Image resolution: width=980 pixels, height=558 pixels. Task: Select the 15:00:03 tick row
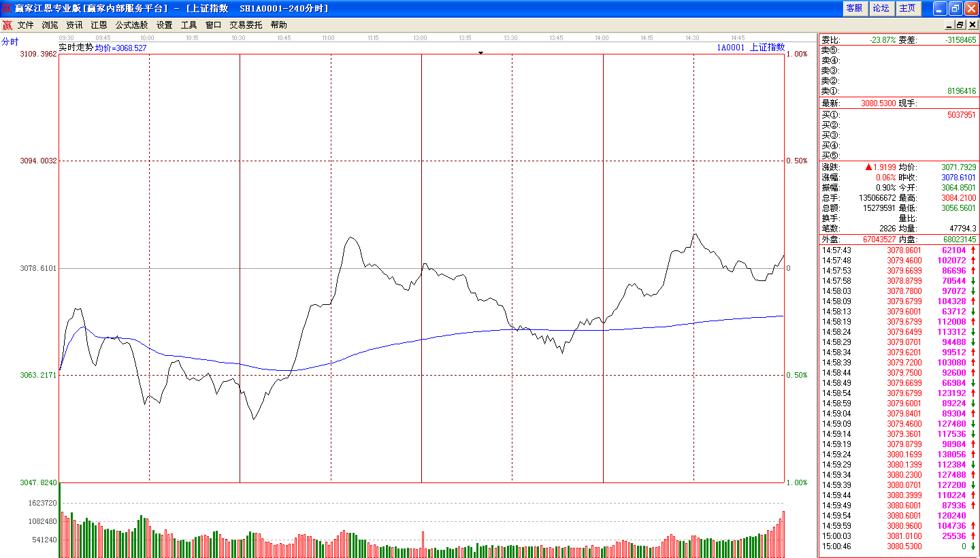898,536
